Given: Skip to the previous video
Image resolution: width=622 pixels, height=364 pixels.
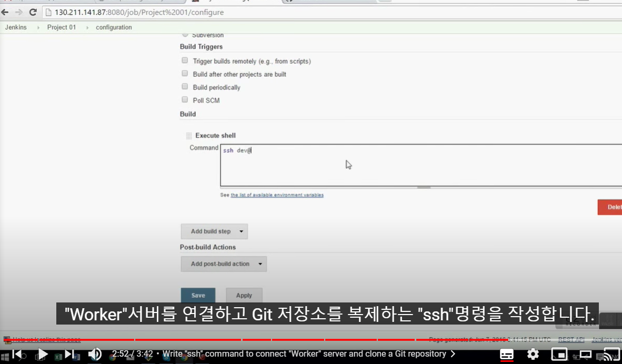Looking at the screenshot, I should (x=17, y=353).
